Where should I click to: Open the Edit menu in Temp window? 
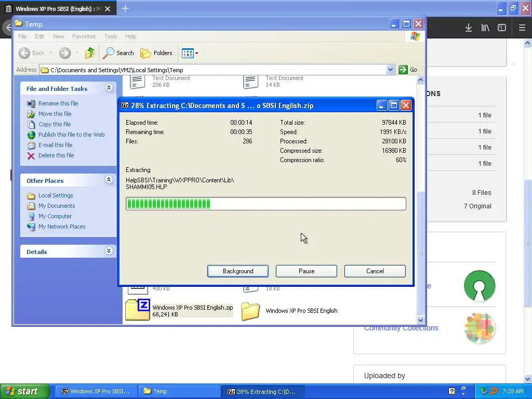[x=39, y=36]
